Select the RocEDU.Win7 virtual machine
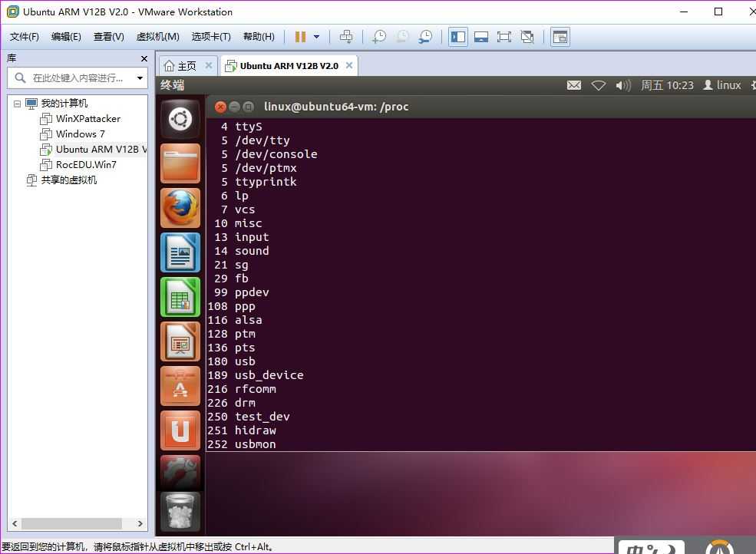756x554 pixels. pyautogui.click(x=86, y=165)
